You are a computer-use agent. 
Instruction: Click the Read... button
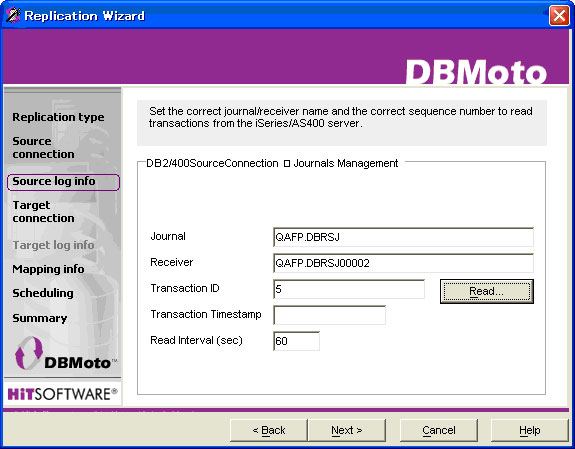coord(487,291)
